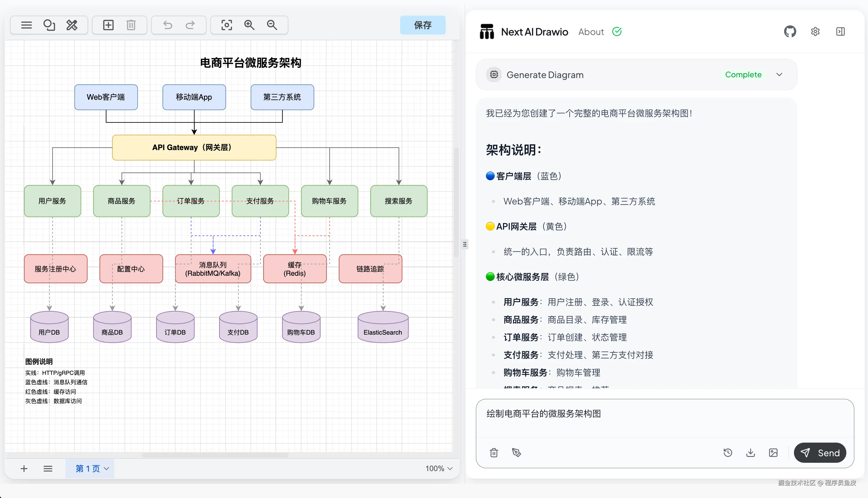868x498 pixels.
Task: Click the horizontal canvas scrollbar
Action: click(215, 455)
